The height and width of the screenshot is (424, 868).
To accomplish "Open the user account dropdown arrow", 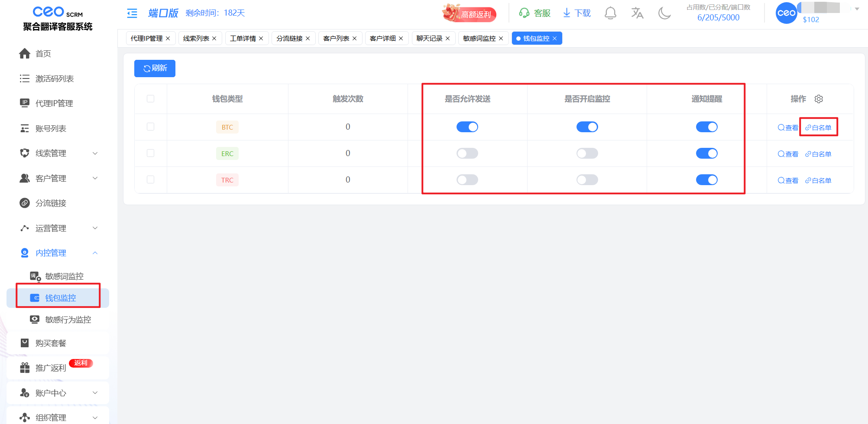I will tap(857, 9).
